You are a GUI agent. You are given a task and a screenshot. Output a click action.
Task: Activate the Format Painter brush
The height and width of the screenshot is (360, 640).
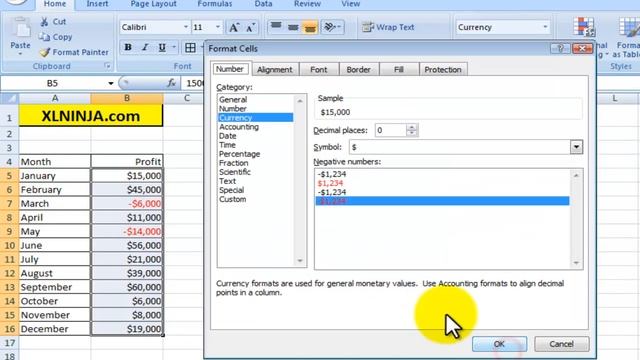pyautogui.click(x=44, y=52)
